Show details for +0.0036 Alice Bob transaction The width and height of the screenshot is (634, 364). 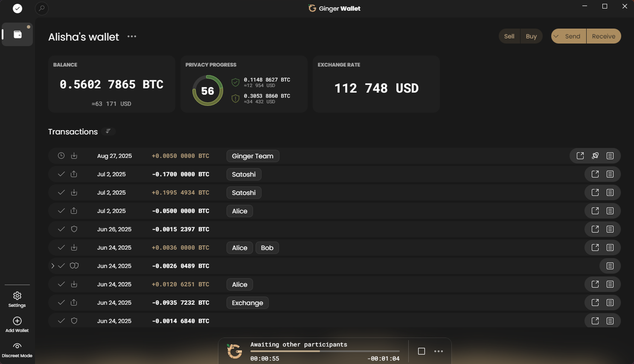[610, 248]
